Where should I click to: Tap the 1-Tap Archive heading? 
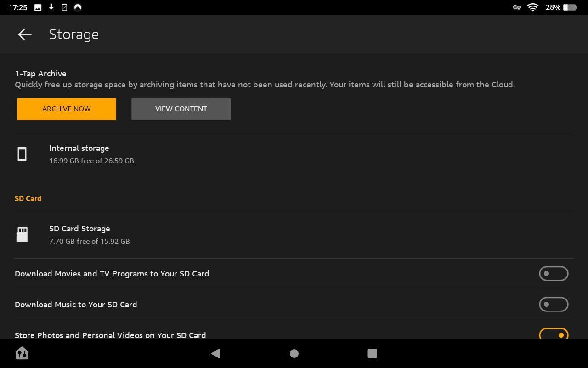coord(40,74)
